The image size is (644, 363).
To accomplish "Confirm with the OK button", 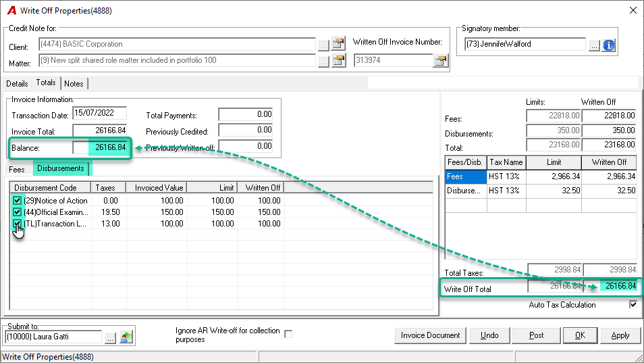I will [580, 335].
